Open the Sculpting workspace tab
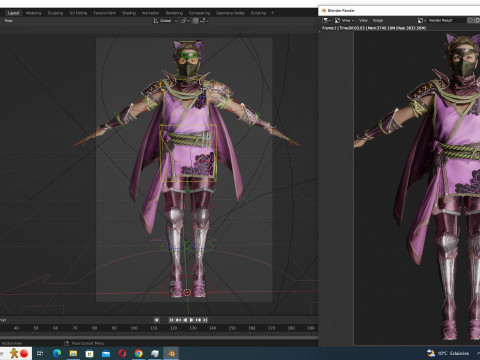Viewport: 480px width, 360px height. pyautogui.click(x=55, y=13)
